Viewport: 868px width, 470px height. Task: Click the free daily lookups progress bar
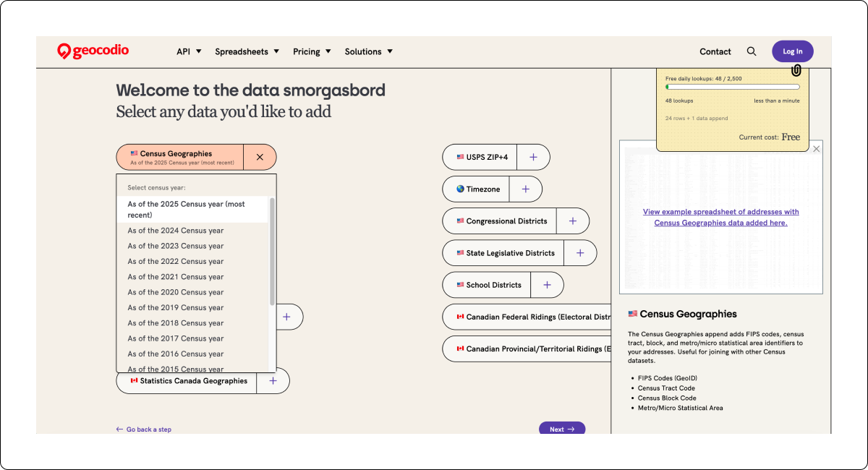click(x=733, y=87)
